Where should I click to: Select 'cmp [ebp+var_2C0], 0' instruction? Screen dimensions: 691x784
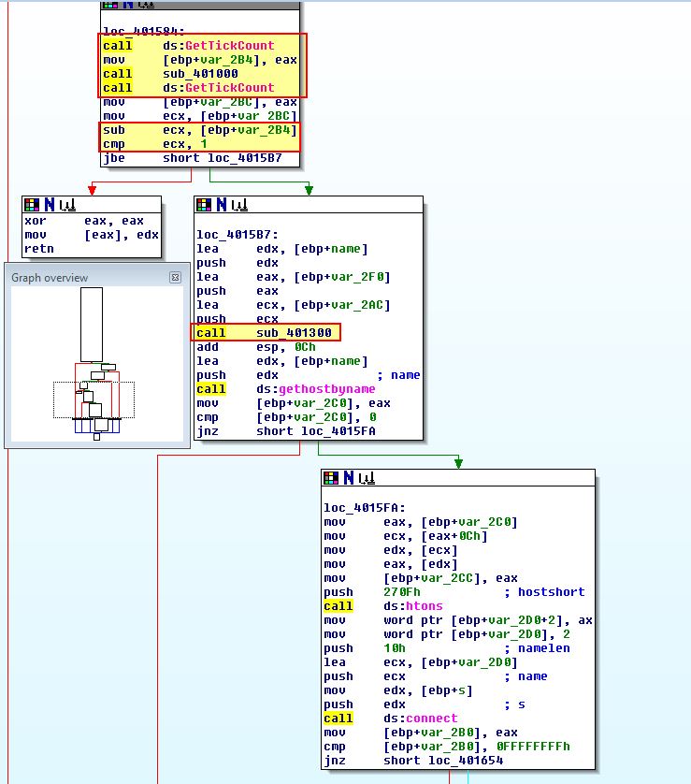[286, 417]
